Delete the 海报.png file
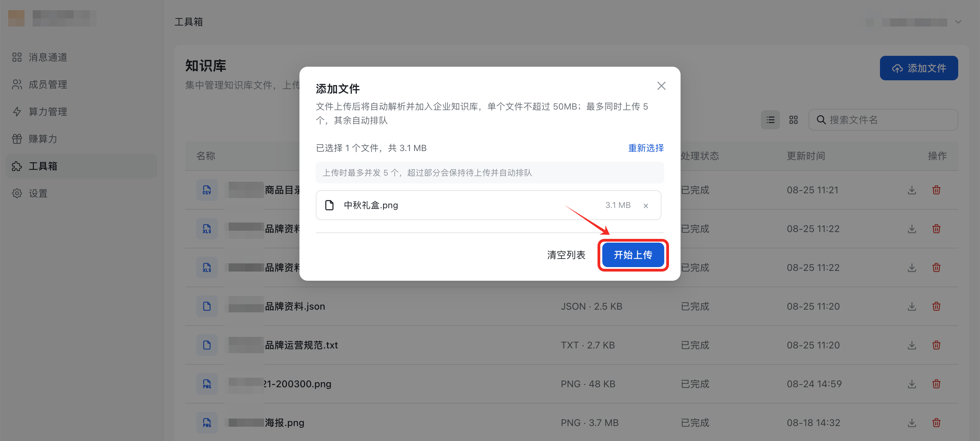The width and height of the screenshot is (980, 441). tap(936, 423)
